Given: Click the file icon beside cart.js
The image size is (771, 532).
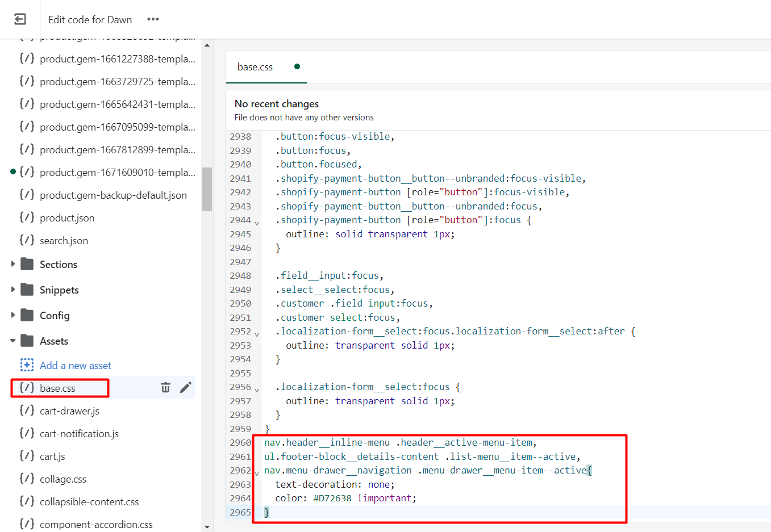Looking at the screenshot, I should coord(27,455).
